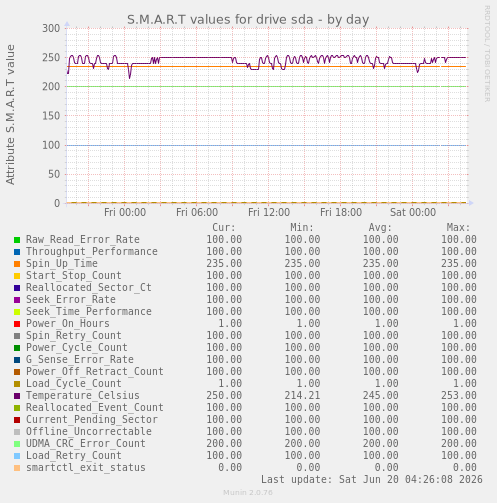This screenshot has height=503, width=497.
Task: Click the Load_Retry_Count light blue swatch
Action: 17,456
